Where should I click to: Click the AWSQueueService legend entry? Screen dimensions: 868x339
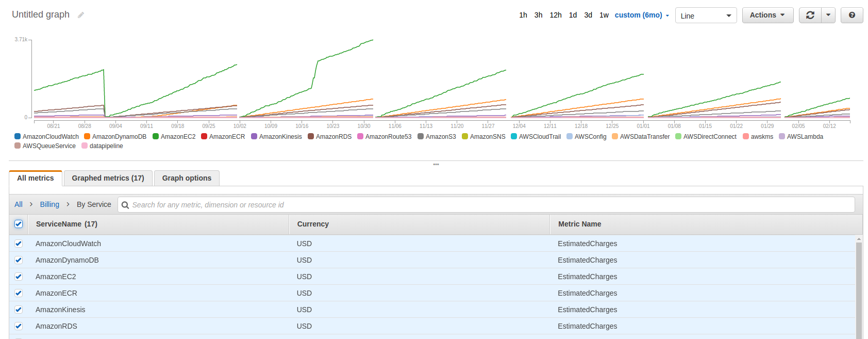tap(45, 146)
